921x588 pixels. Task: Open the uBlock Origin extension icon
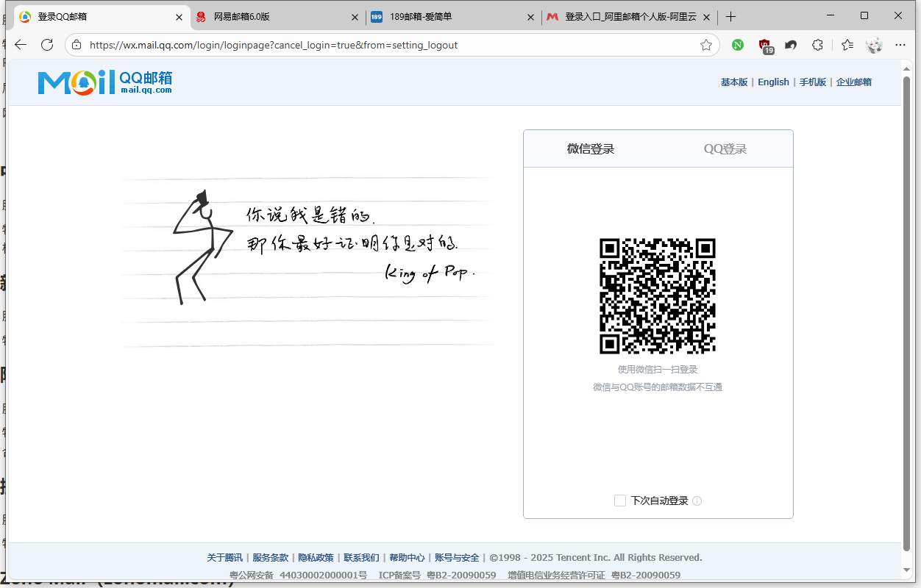(x=765, y=45)
